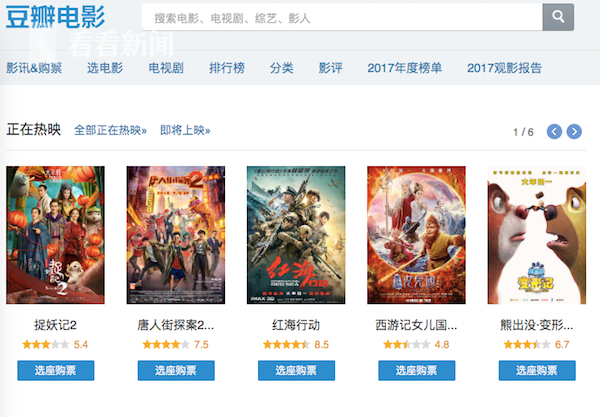Focus the movie search input field
The image size is (600, 417).
click(x=342, y=17)
